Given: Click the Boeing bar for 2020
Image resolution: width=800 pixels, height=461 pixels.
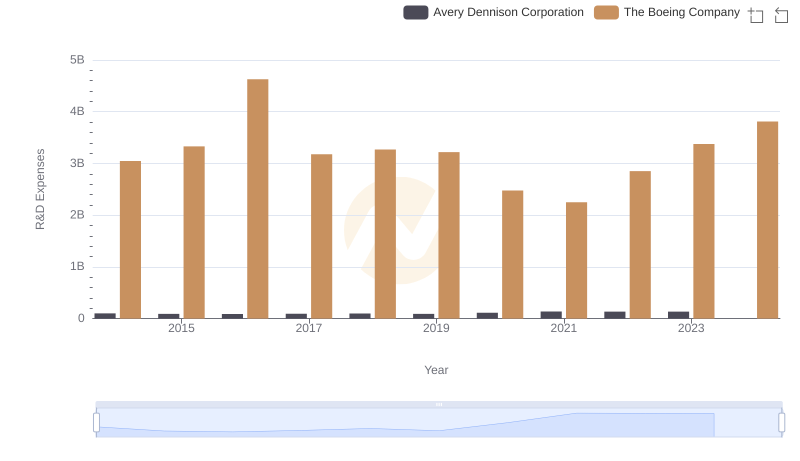Looking at the screenshot, I should pos(513,254).
